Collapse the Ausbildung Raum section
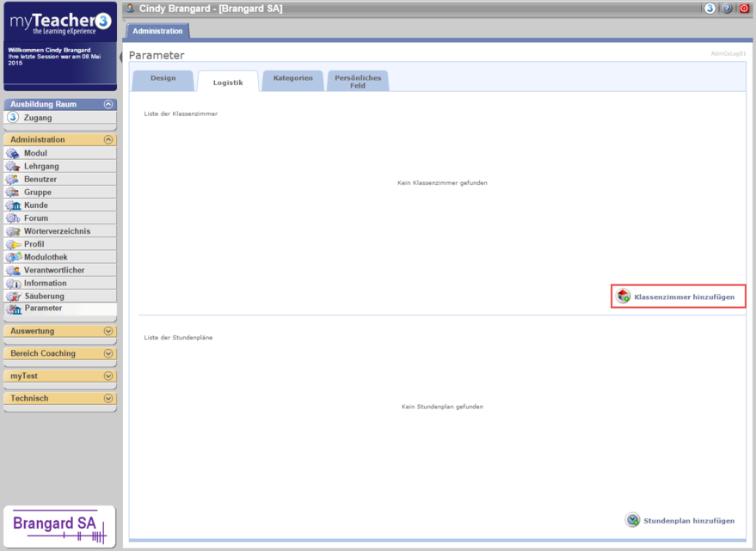 [108, 104]
